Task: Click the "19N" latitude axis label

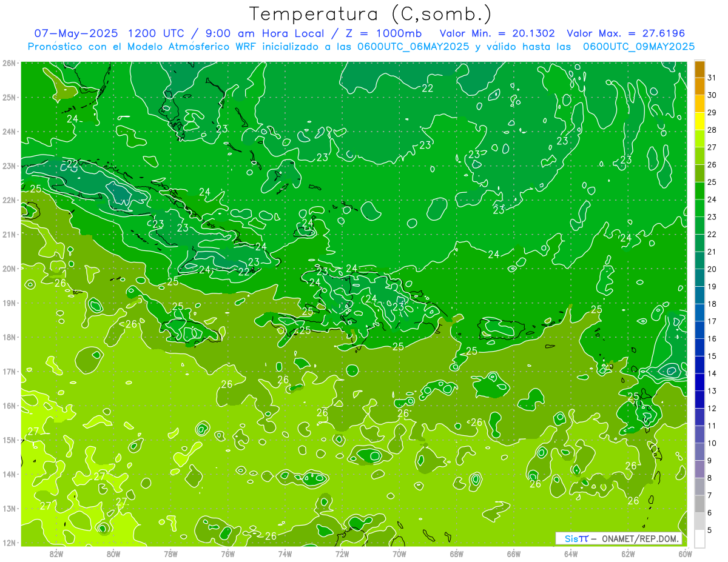Action: 9,303
